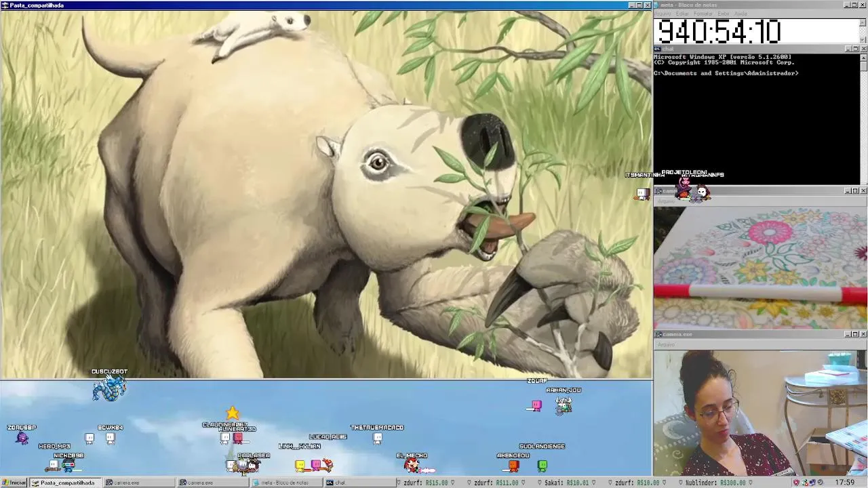The width and height of the screenshot is (868, 488).
Task: Open Arquivo menu of lower camera.exe window
Action: pos(666,344)
